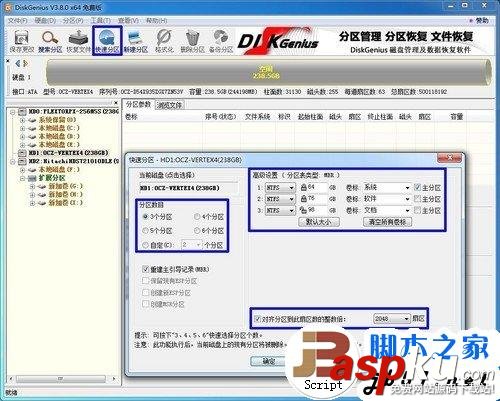The width and height of the screenshot is (500, 401).
Task: Open the 文件(F) menu
Action: (x=18, y=21)
